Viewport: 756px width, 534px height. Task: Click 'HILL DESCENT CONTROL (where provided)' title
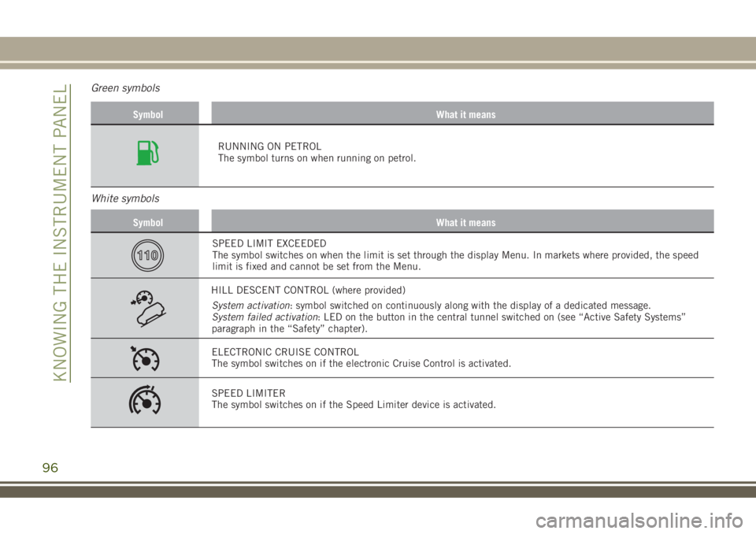(x=308, y=291)
